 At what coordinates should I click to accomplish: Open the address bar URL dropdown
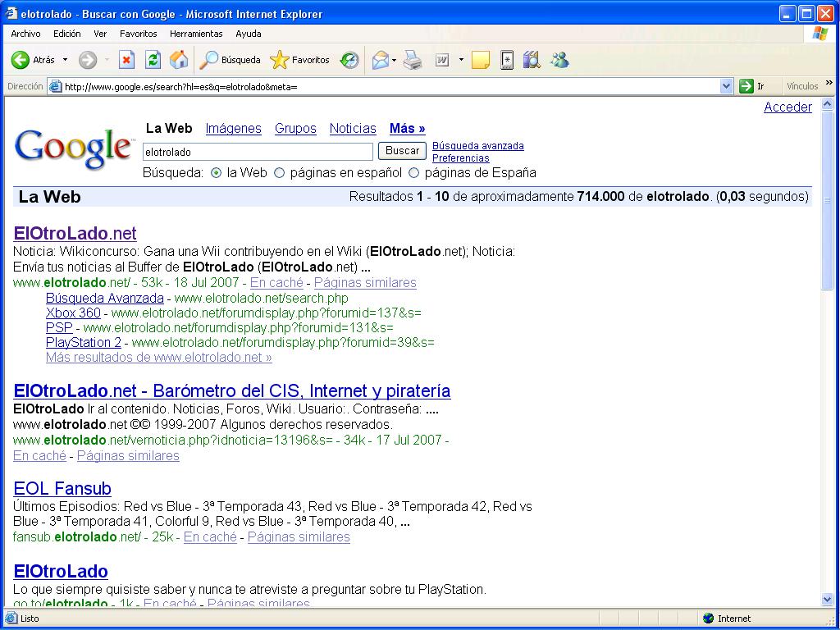tap(727, 86)
